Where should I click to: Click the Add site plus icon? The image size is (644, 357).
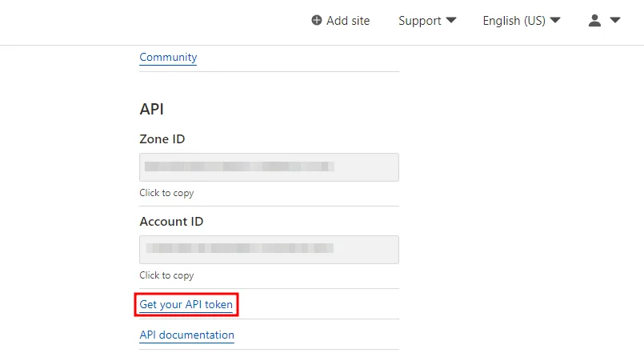click(x=317, y=20)
